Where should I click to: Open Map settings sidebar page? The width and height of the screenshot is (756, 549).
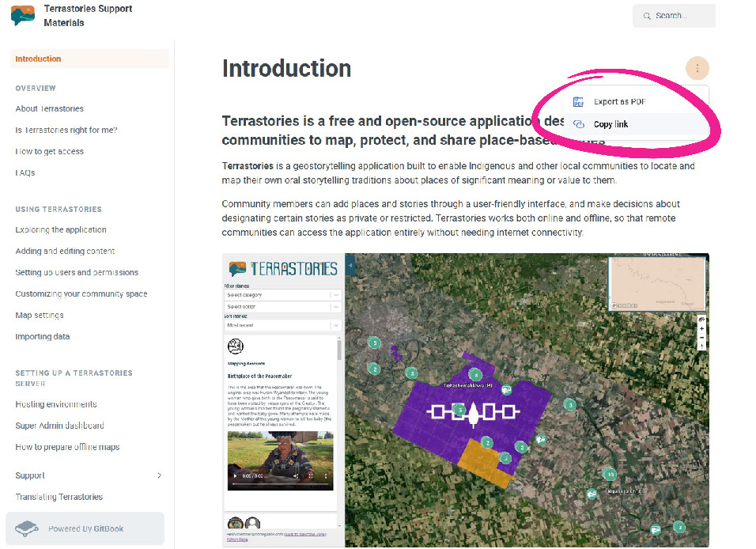pos(40,316)
